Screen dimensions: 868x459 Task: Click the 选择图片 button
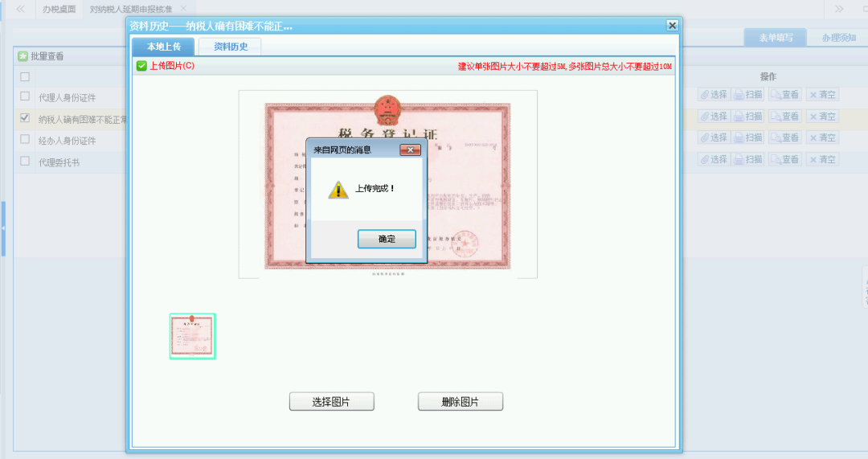pyautogui.click(x=331, y=402)
